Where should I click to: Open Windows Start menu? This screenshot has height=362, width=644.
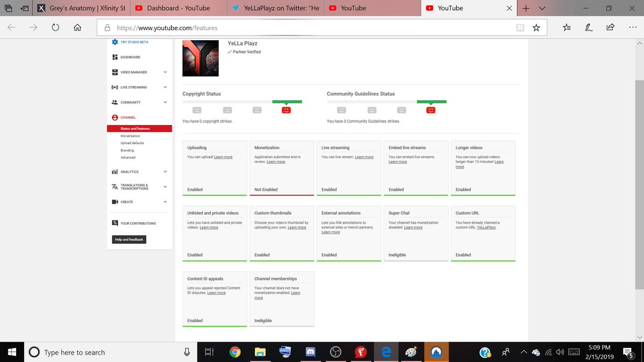pyautogui.click(x=12, y=352)
